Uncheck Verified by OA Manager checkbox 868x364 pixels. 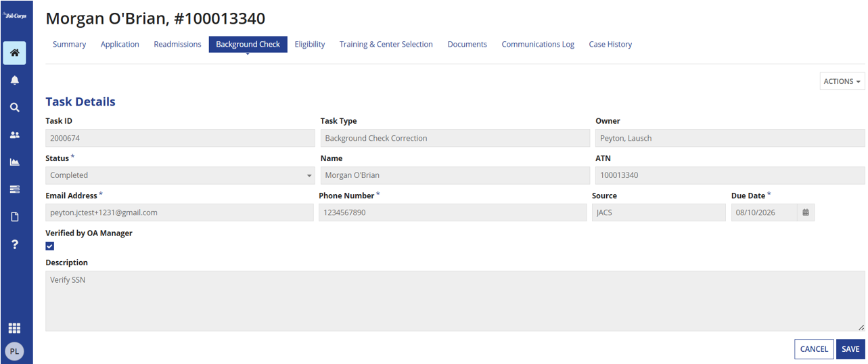[x=49, y=246]
